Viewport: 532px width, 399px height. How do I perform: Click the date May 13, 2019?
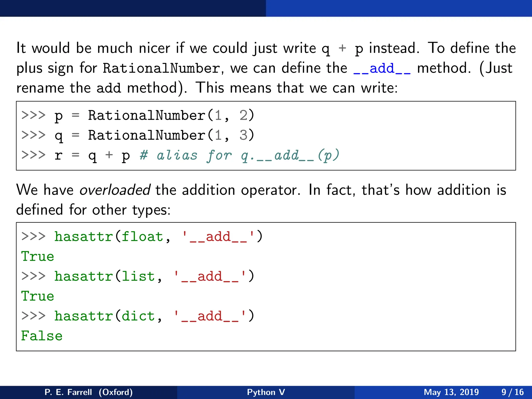coord(451,392)
